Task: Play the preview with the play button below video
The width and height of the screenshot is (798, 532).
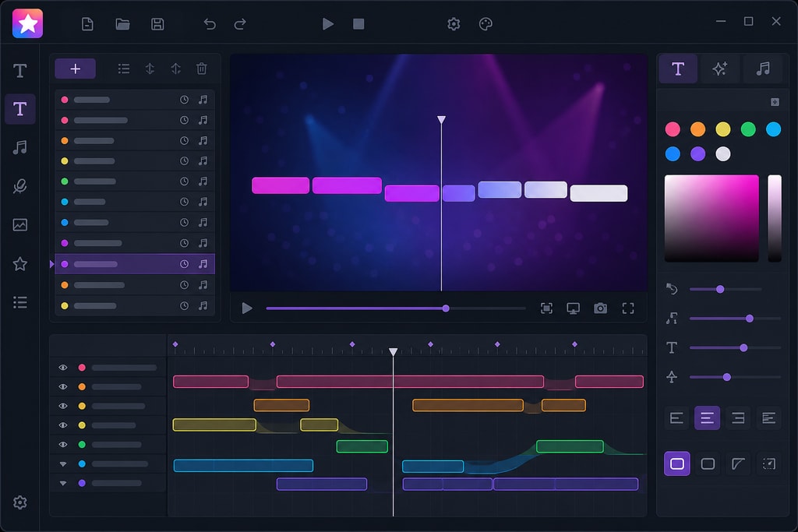Action: pyautogui.click(x=247, y=308)
